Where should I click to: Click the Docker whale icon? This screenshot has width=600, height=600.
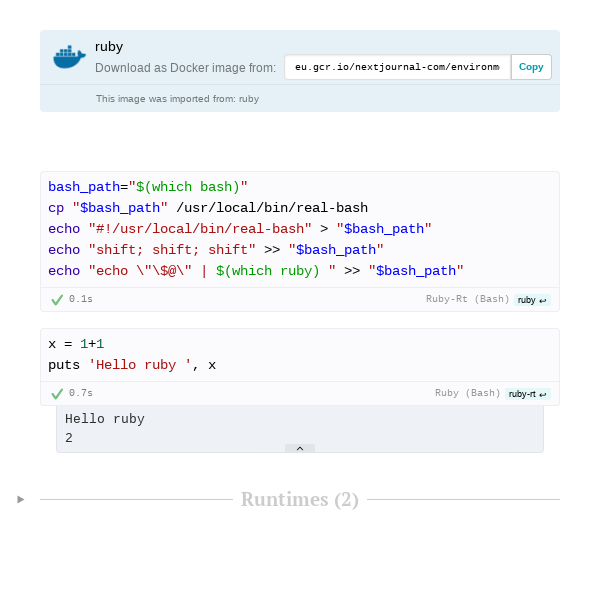click(69, 57)
